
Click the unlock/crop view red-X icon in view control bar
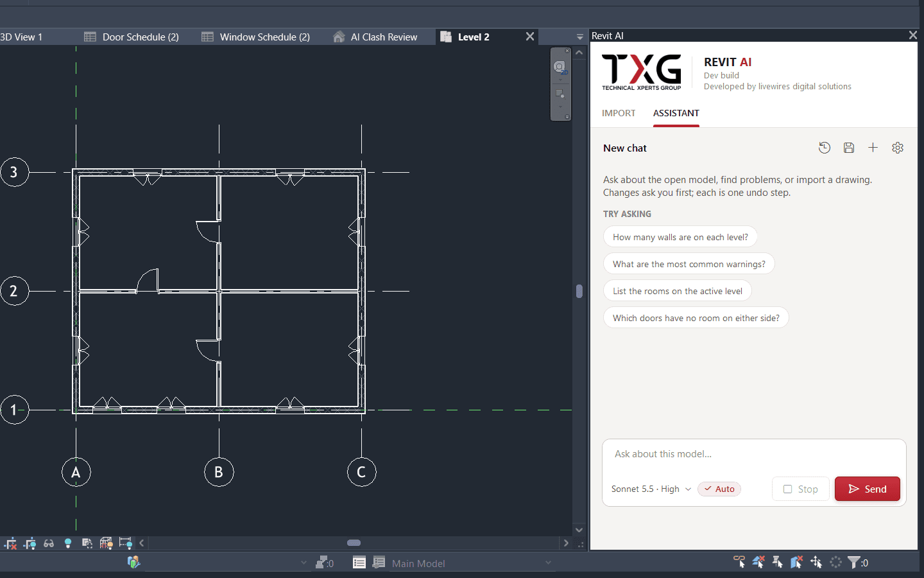[x=10, y=543]
